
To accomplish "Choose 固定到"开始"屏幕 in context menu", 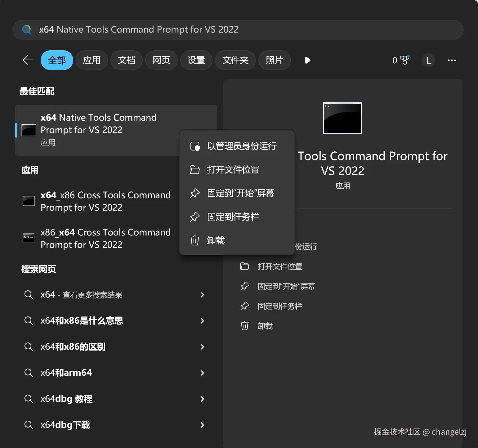I will 237,193.
